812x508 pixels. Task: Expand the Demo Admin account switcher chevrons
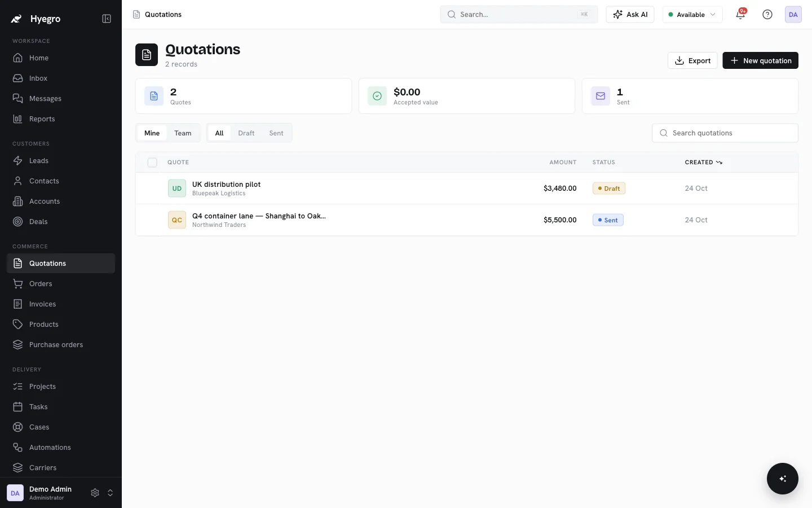pyautogui.click(x=111, y=493)
